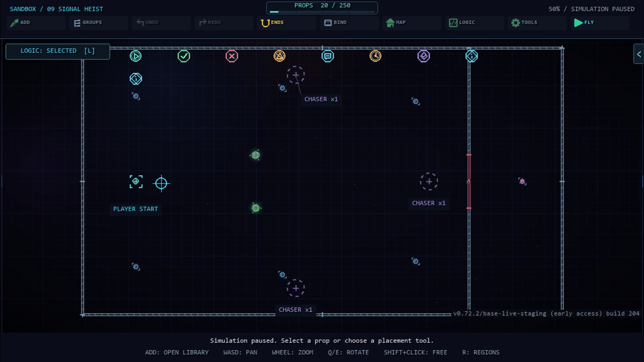Screen dimensions: 644x362
Task: Select the info node on the inner wall
Action: pyautogui.click(x=472, y=56)
